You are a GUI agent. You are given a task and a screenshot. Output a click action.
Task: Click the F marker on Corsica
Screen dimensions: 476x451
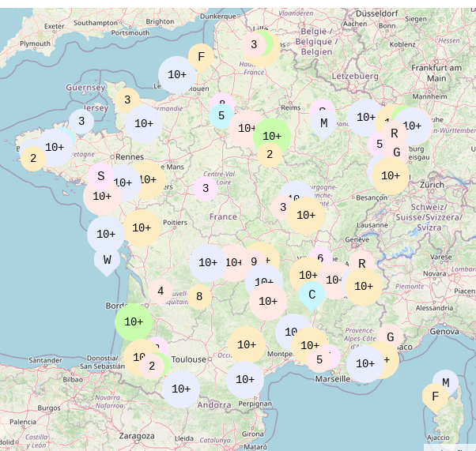pyautogui.click(x=435, y=397)
